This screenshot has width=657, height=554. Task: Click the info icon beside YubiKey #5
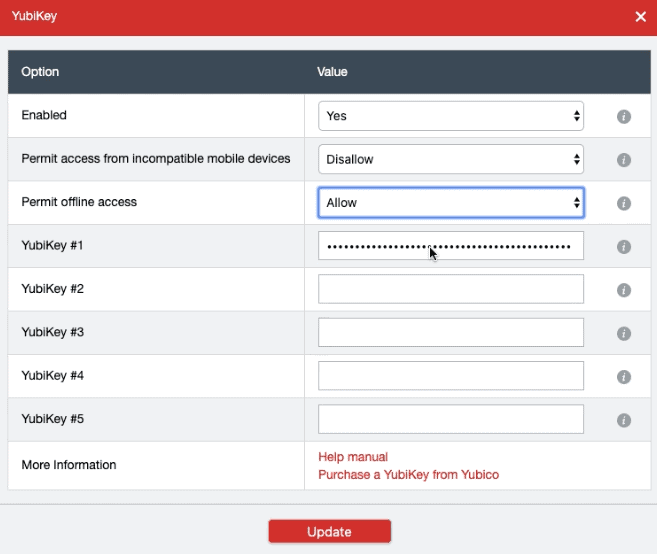click(x=623, y=420)
